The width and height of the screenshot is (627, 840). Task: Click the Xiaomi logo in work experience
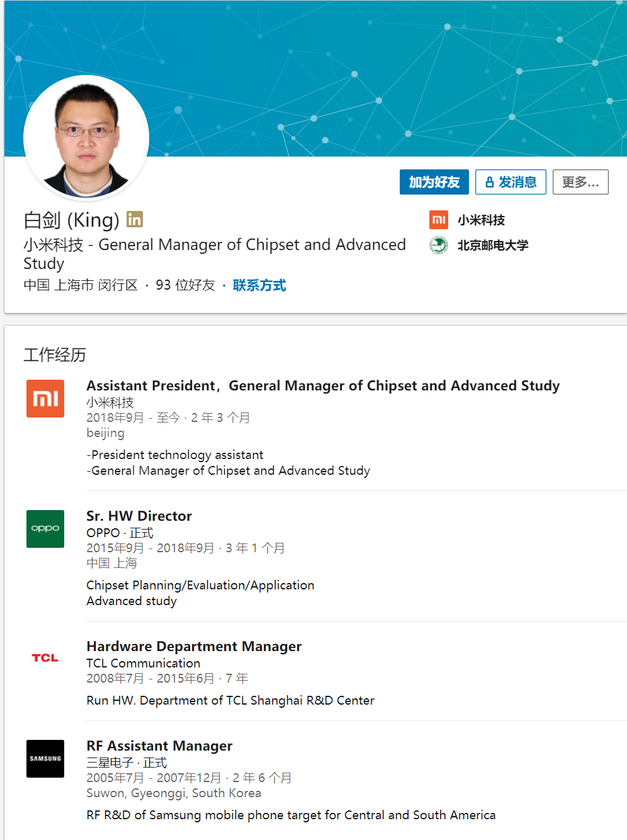[x=45, y=399]
